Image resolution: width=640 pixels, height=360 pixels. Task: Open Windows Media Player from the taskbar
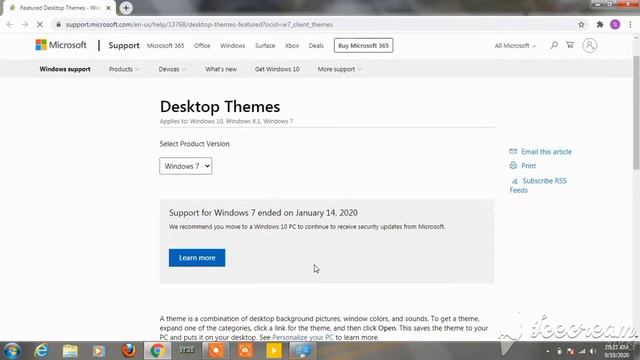point(99,351)
